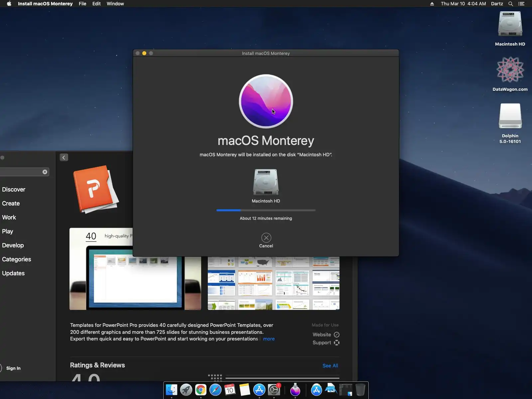Click the 'Ratings & Reviews' heading
The width and height of the screenshot is (532, 399).
pyautogui.click(x=97, y=365)
